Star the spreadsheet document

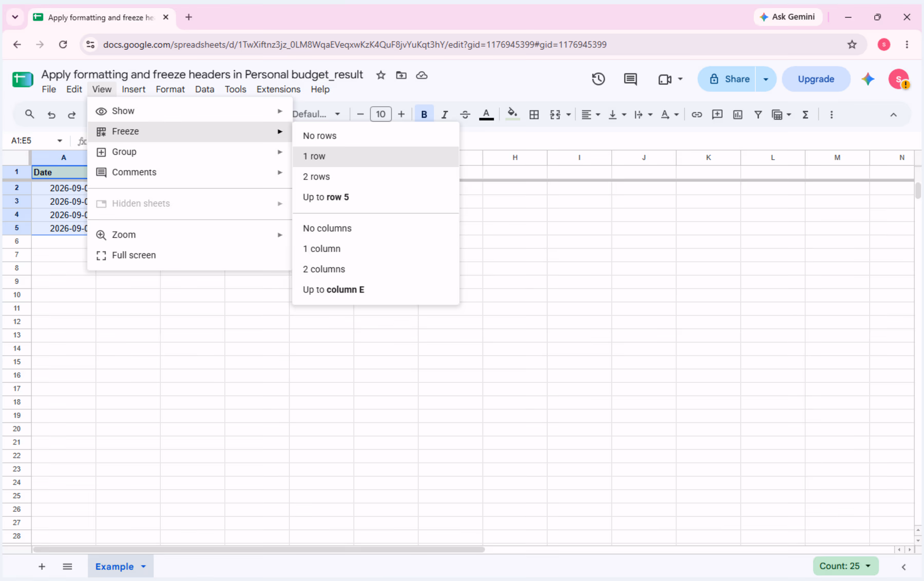pos(381,75)
